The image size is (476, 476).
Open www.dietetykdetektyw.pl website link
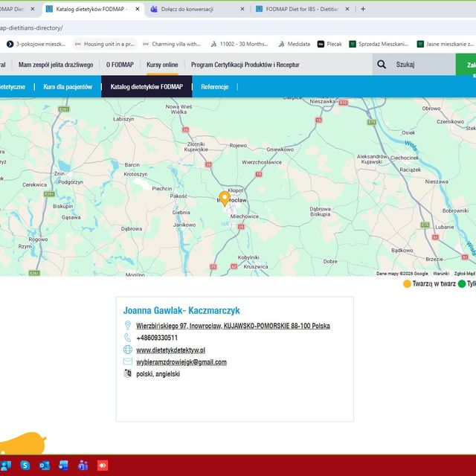coord(170,350)
